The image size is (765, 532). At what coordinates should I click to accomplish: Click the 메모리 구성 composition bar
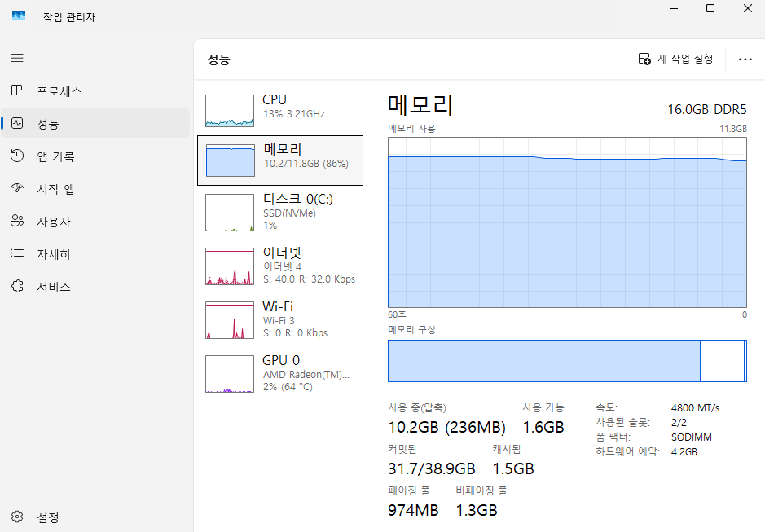(x=567, y=361)
